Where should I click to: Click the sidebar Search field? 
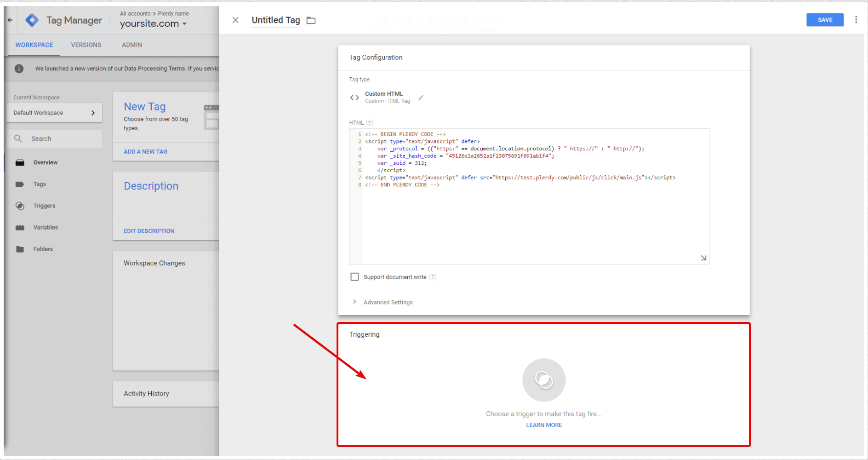pyautogui.click(x=54, y=138)
